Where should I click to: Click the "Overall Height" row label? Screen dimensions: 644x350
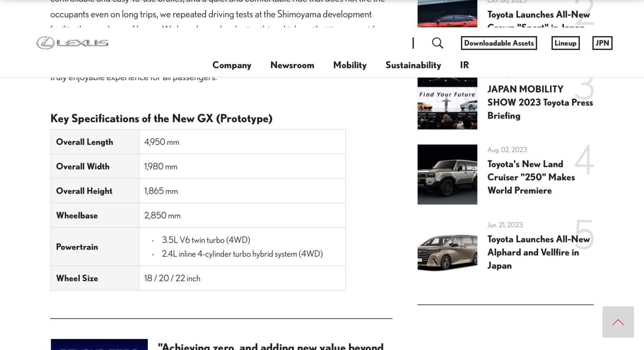point(84,191)
